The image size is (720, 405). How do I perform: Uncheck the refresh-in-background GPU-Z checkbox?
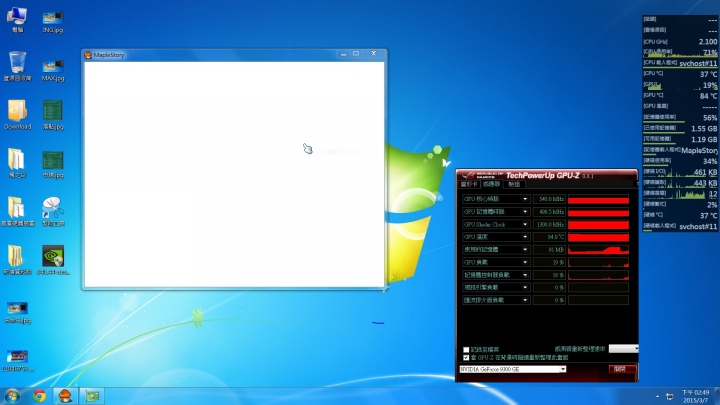(466, 357)
